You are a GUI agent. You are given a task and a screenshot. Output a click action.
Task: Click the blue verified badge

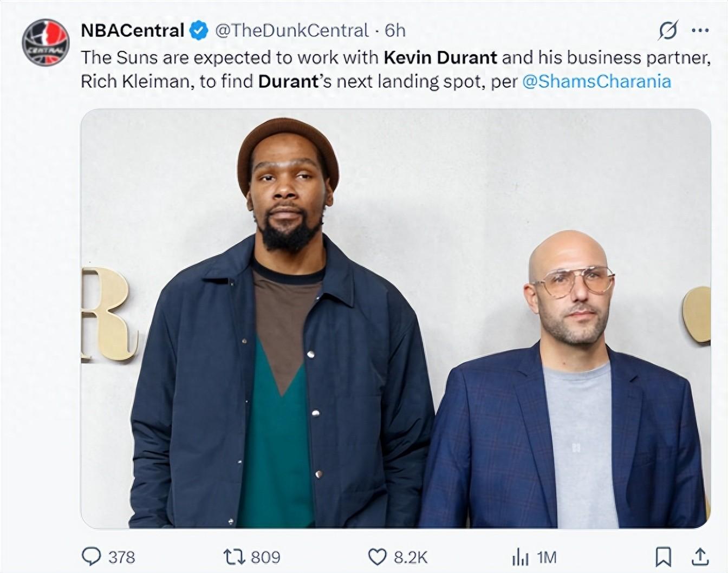point(199,30)
